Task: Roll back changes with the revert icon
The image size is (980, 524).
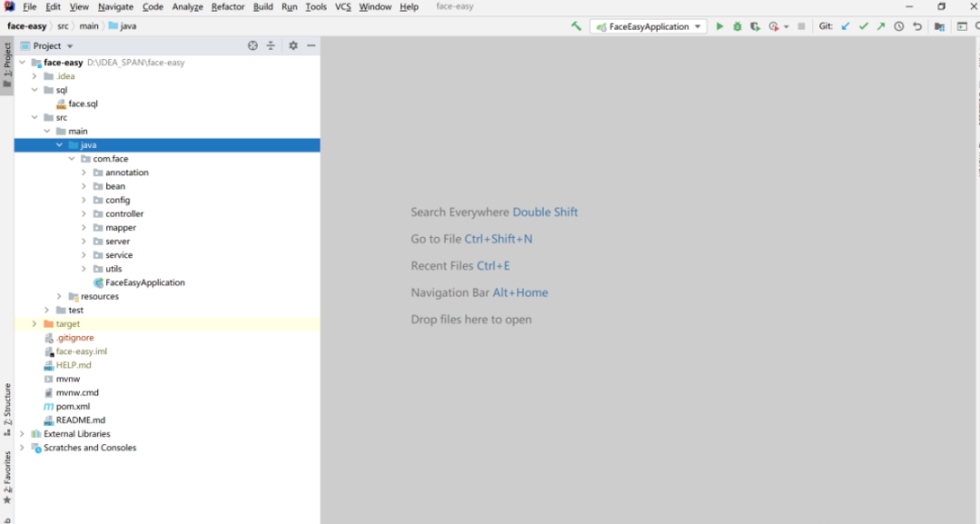Action: [x=917, y=26]
